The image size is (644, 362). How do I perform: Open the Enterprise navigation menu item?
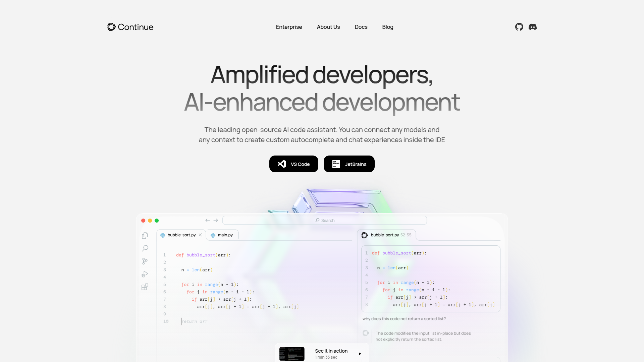pos(289,26)
